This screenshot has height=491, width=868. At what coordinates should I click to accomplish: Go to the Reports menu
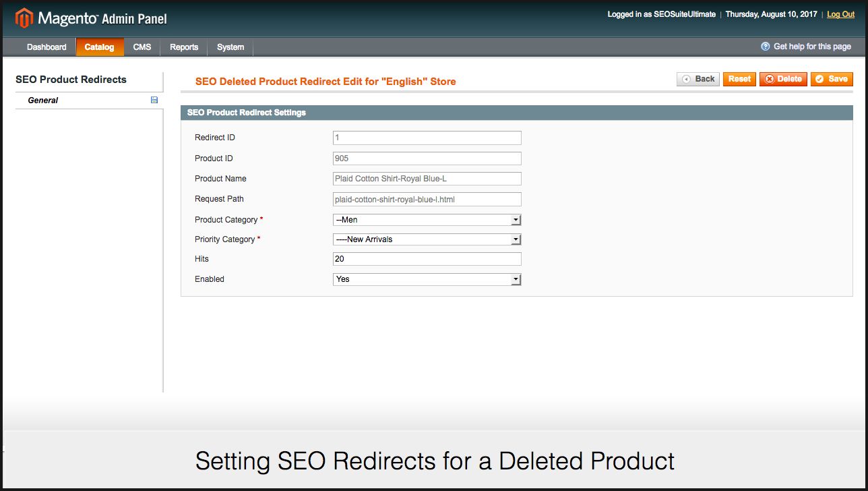(x=184, y=47)
